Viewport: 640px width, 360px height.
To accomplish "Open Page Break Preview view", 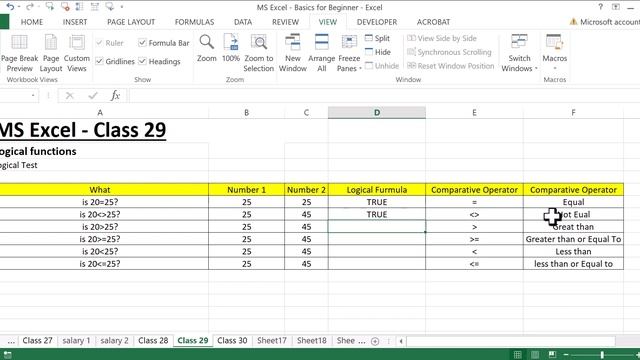I will pyautogui.click(x=19, y=53).
